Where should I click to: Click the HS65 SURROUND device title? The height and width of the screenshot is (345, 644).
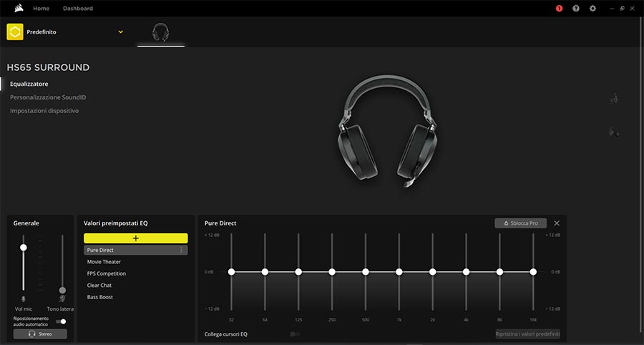[48, 67]
